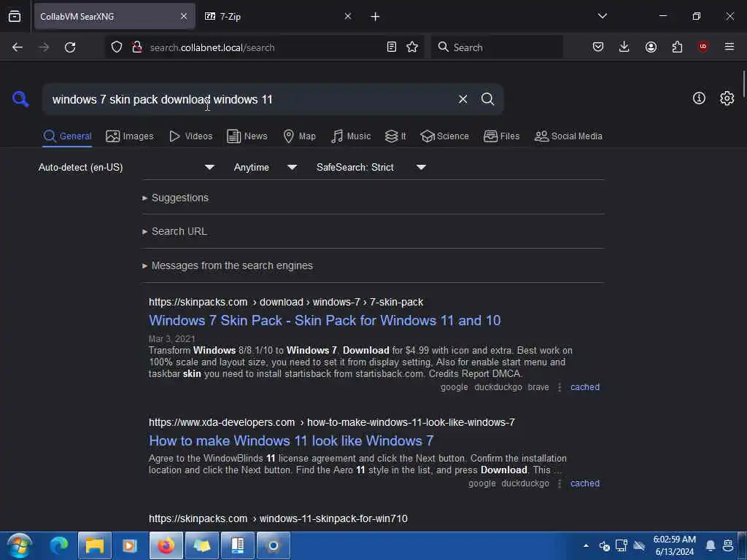Click the skinpacks.com windows-11-skinpack-for-win710 URL
This screenshot has height=560, width=747.
(278, 518)
